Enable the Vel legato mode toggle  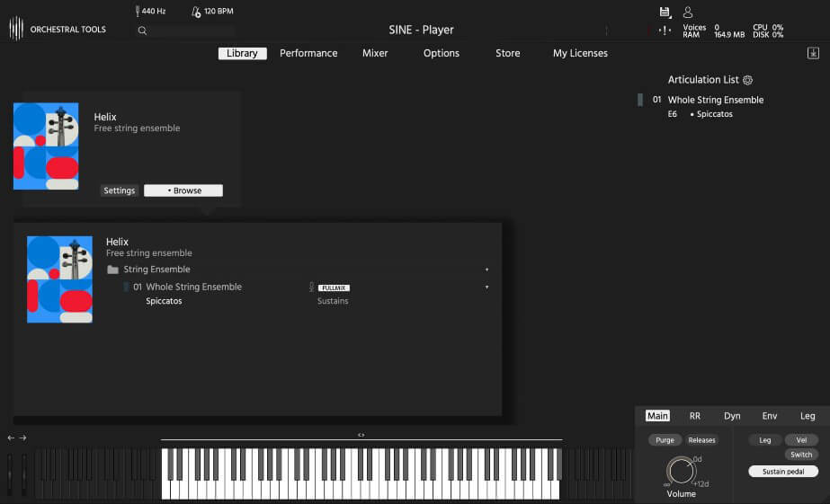tap(801, 440)
